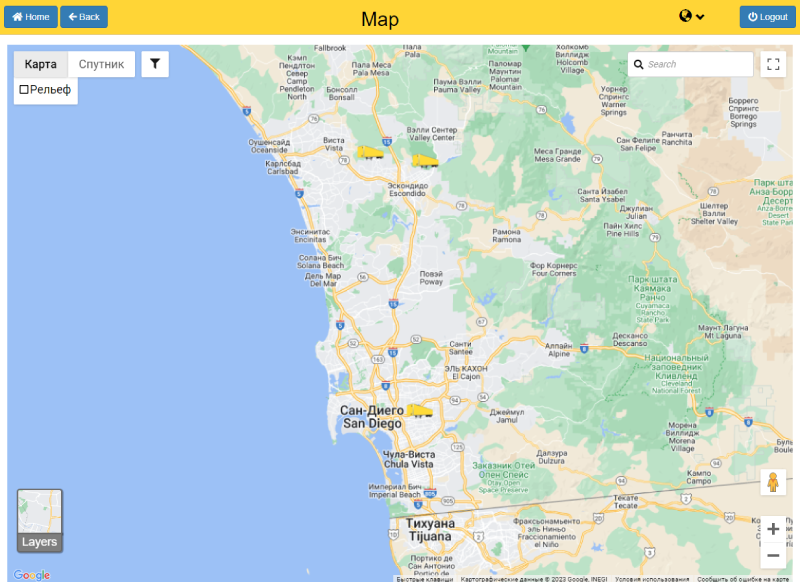This screenshot has width=800, height=582.
Task: Click the Home button
Action: point(31,17)
